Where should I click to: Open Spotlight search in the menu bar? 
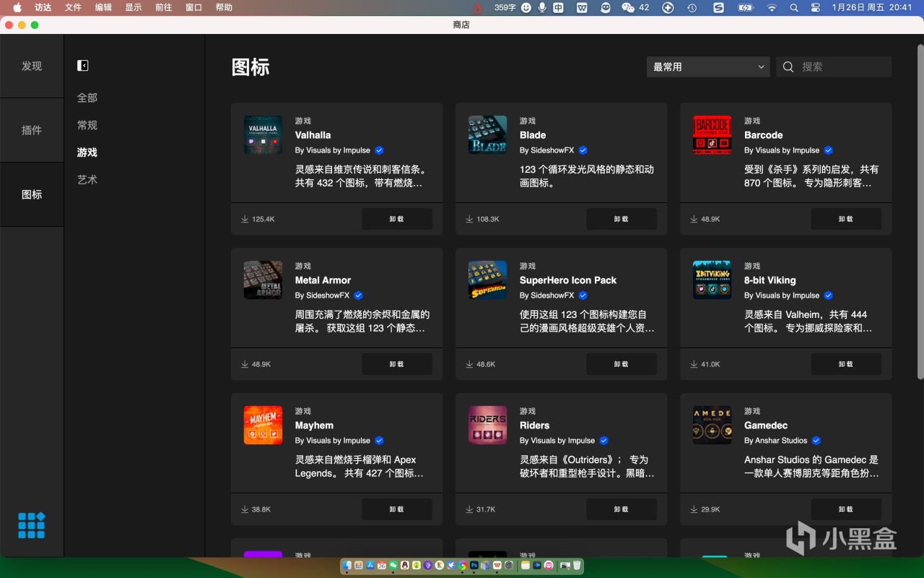point(794,7)
